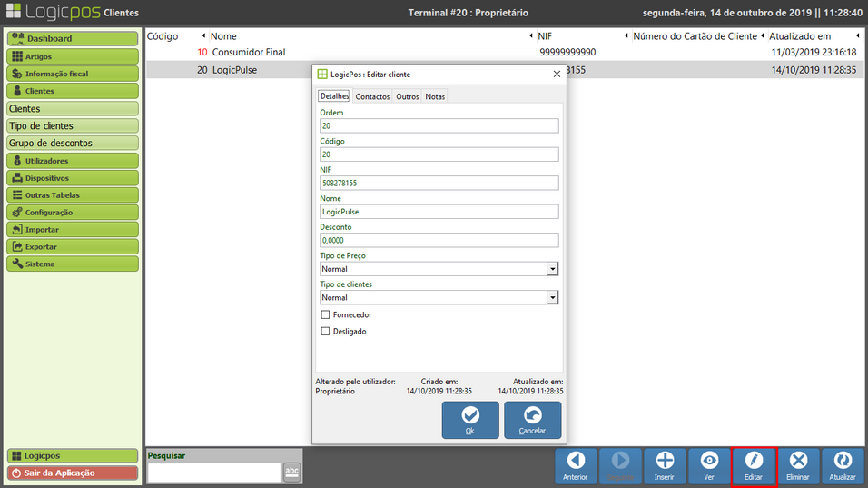This screenshot has height=488, width=868.
Task: Confirm edits with the Ok button
Action: [469, 421]
